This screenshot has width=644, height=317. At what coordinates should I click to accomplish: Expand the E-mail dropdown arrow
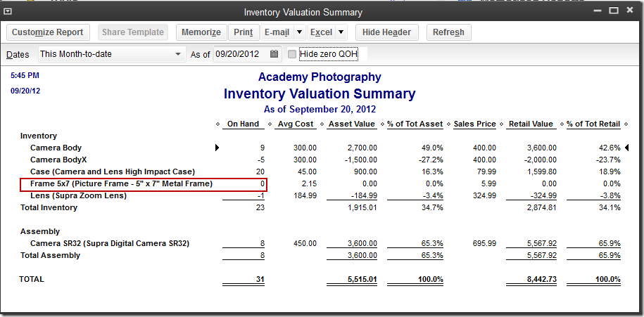300,32
